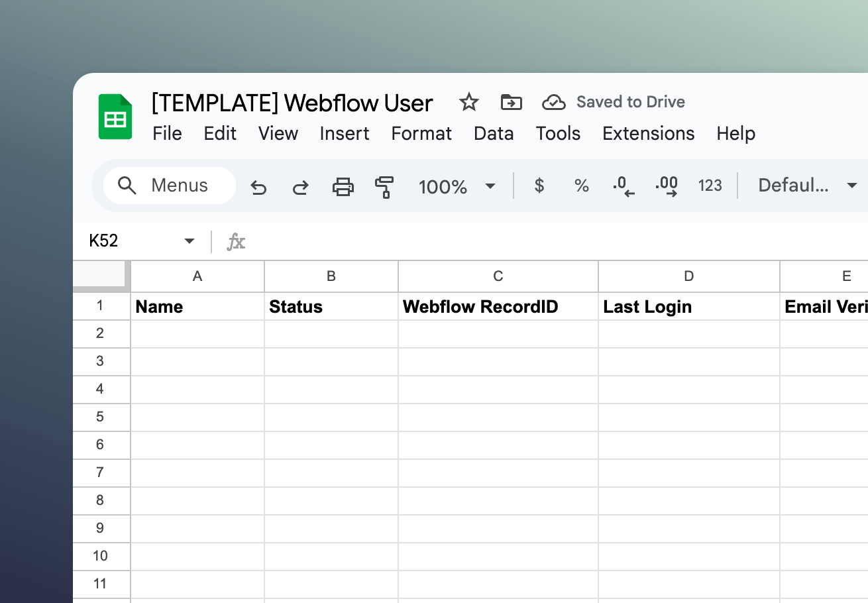868x603 pixels.
Task: Open the Data menu
Action: click(x=494, y=133)
